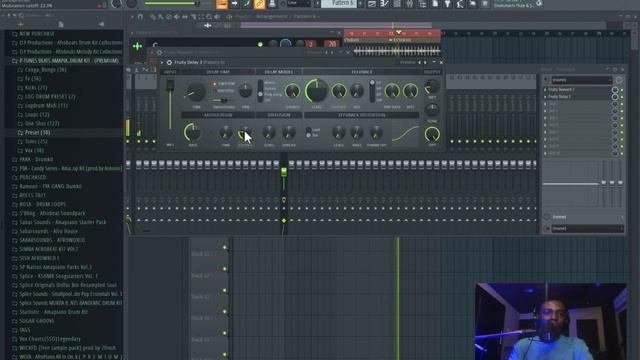Click the Delay model selector slider
This screenshot has height=360, width=640.
click(x=260, y=91)
